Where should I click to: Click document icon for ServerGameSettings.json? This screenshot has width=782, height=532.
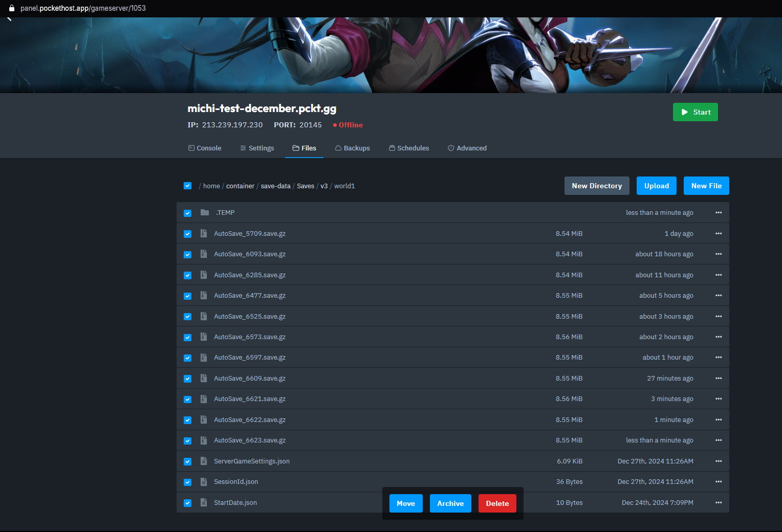204,461
